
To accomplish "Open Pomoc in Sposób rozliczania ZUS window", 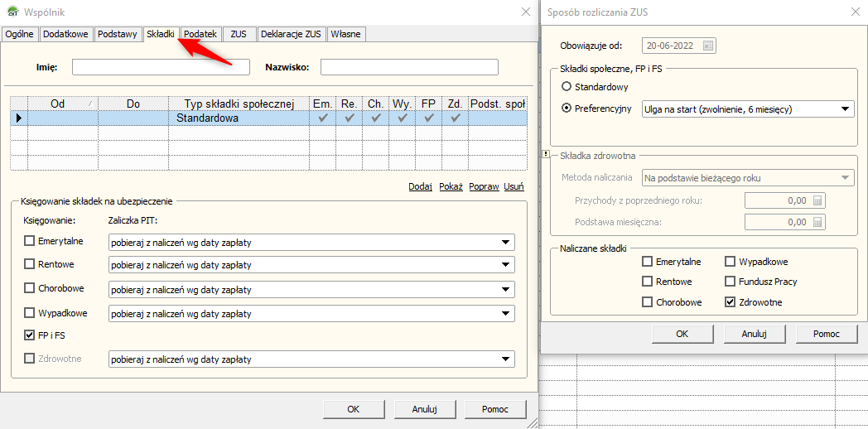I will coord(826,334).
